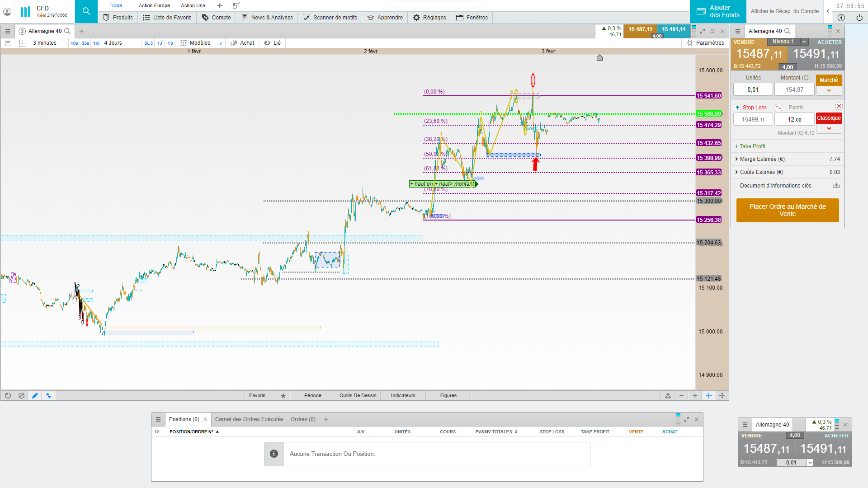Image resolution: width=868 pixels, height=488 pixels.
Task: Click the power logout icon
Action: click(x=859, y=18)
